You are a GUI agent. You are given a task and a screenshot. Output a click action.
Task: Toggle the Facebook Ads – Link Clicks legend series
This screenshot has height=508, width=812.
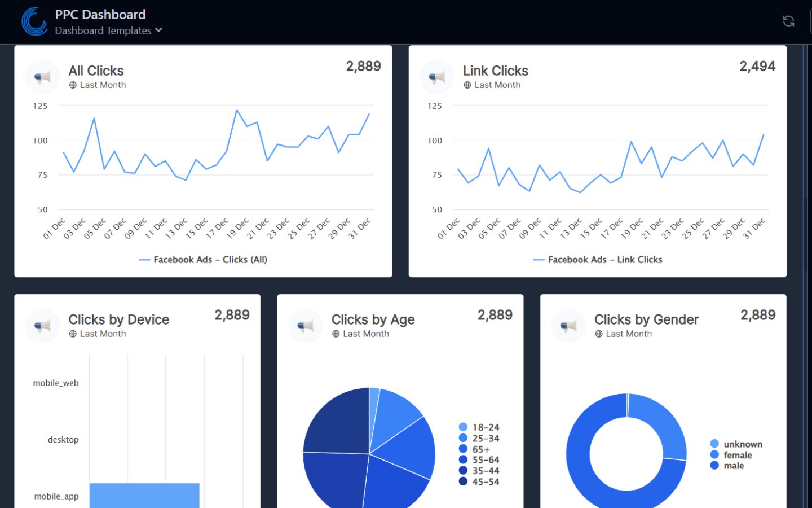tap(598, 260)
